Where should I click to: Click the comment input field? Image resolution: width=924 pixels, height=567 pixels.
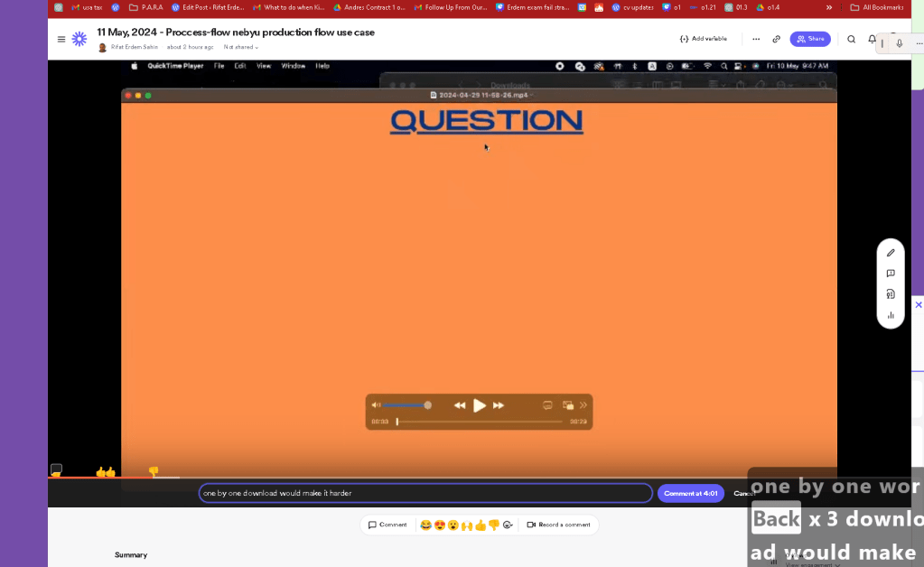(x=425, y=493)
